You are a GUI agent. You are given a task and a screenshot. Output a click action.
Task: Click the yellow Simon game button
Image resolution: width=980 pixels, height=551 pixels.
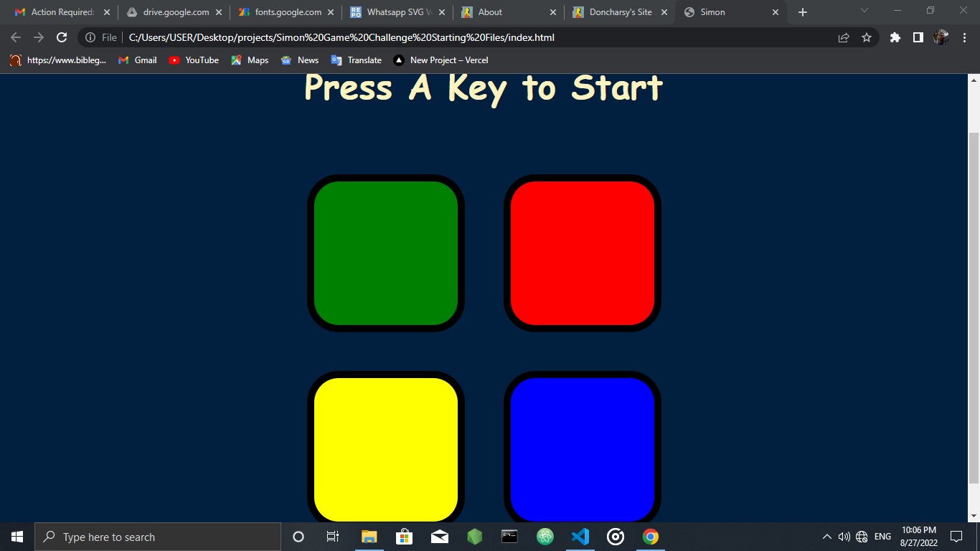point(386,447)
